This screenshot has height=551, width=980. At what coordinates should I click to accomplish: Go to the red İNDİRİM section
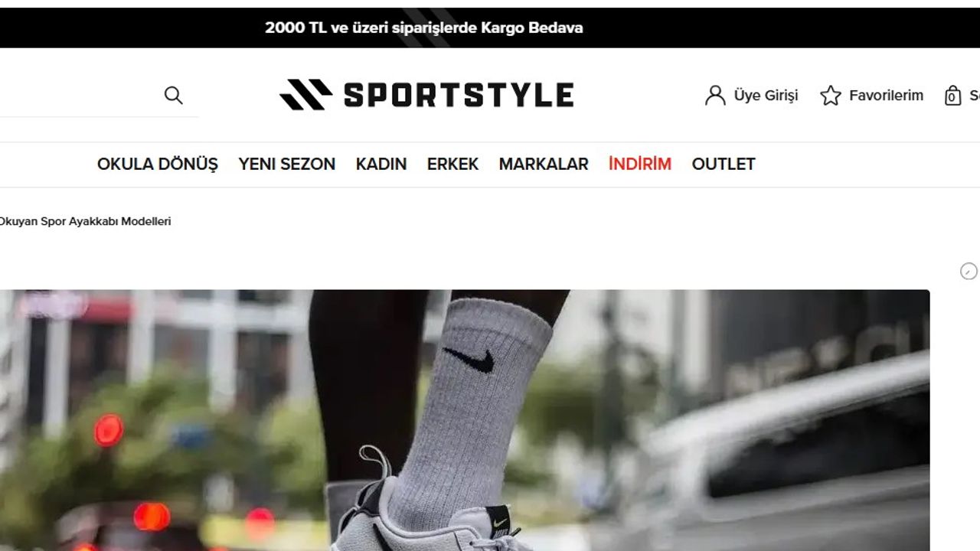(x=640, y=164)
